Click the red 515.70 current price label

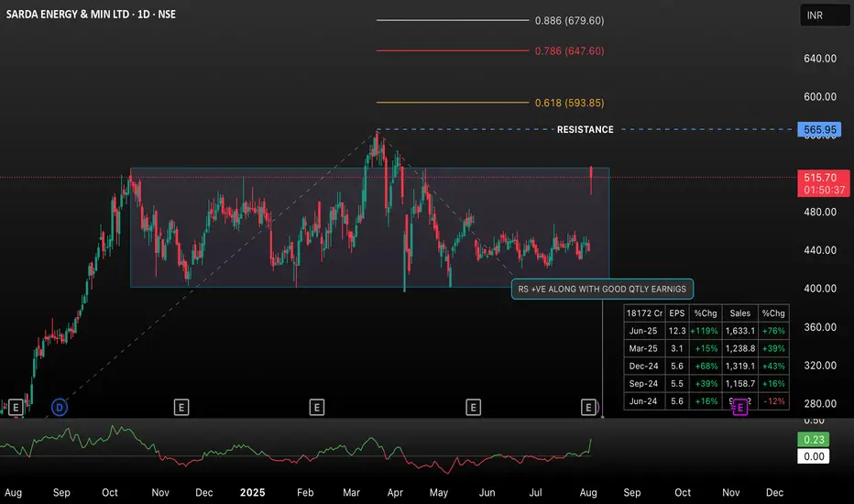824,183
